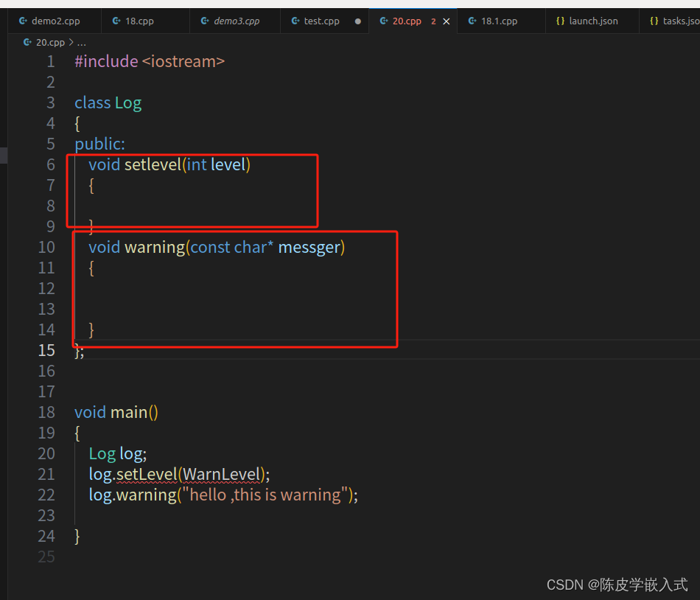Screen dimensions: 700x600
Task: Switch to the demo2.cpp tab
Action: point(55,21)
